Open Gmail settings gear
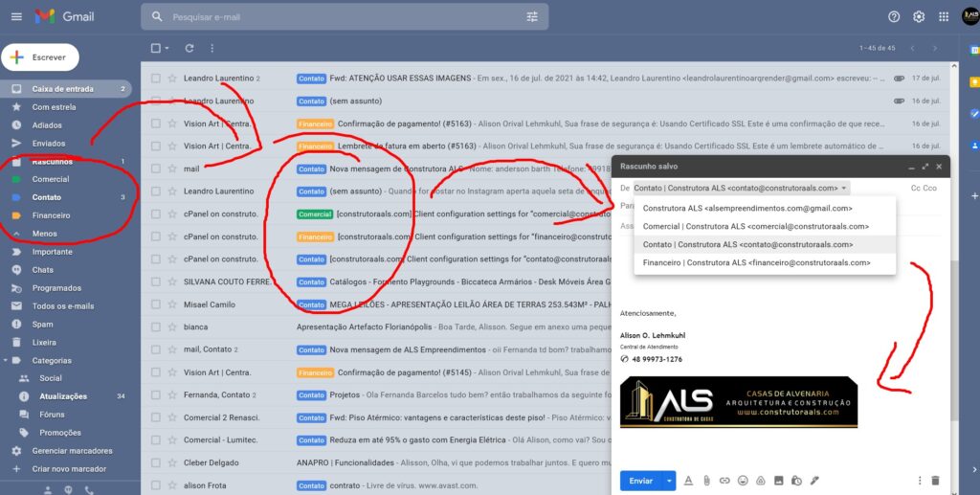The image size is (980, 495). tap(919, 17)
